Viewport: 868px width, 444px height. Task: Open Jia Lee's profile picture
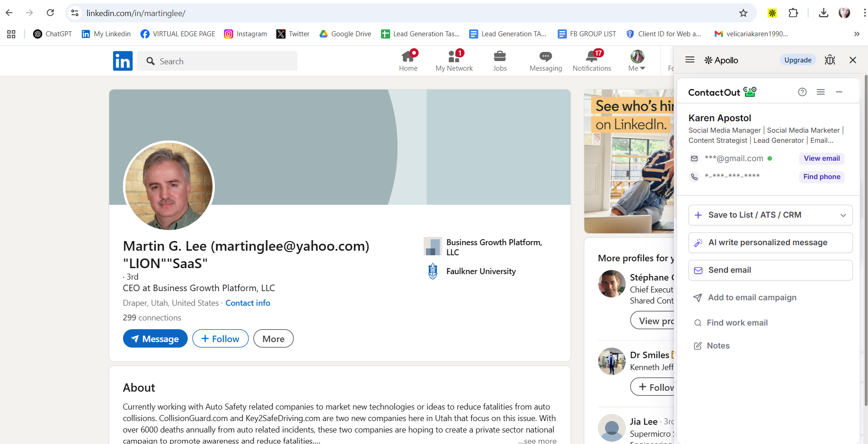coord(611,428)
